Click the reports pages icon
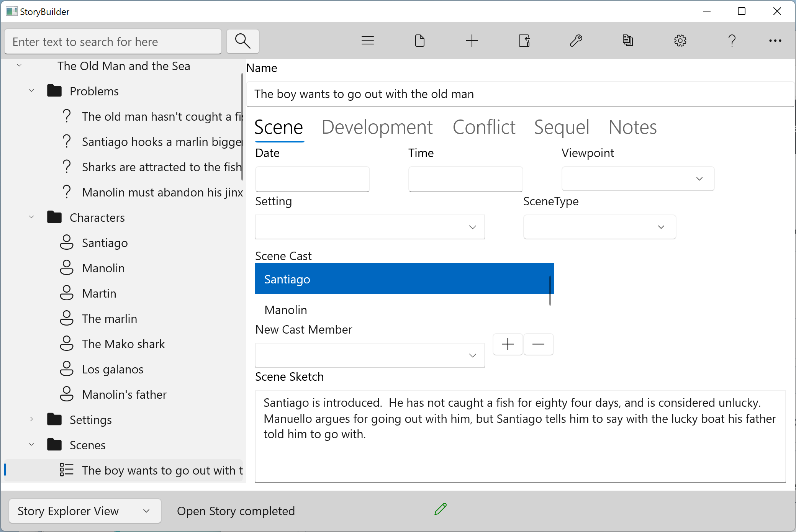 pos(627,41)
